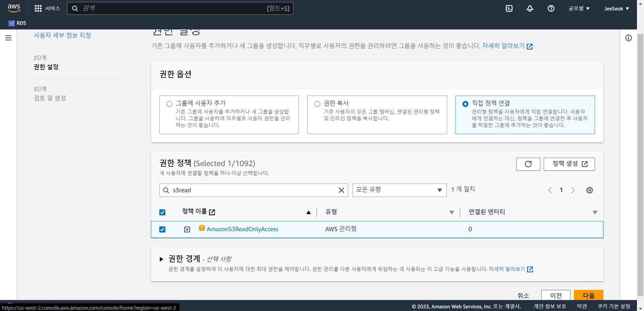
Task: Clear the s3read search text
Action: point(341,190)
